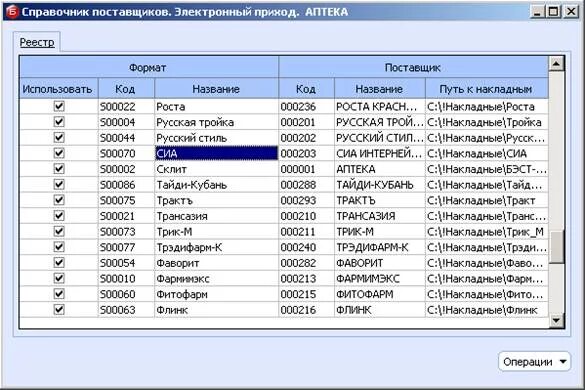Select path cell C:\!Накладные\Тройка
This screenshot has height=390, width=585.
pyautogui.click(x=487, y=122)
